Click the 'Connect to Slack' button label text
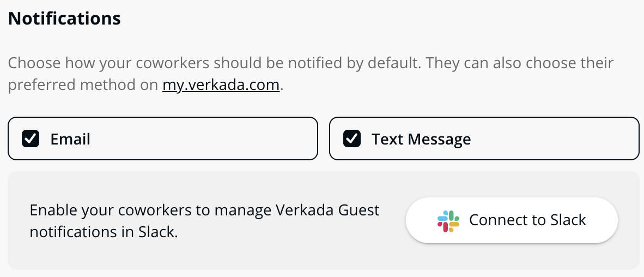Image resolution: width=644 pixels, height=277 pixels. coord(527,220)
